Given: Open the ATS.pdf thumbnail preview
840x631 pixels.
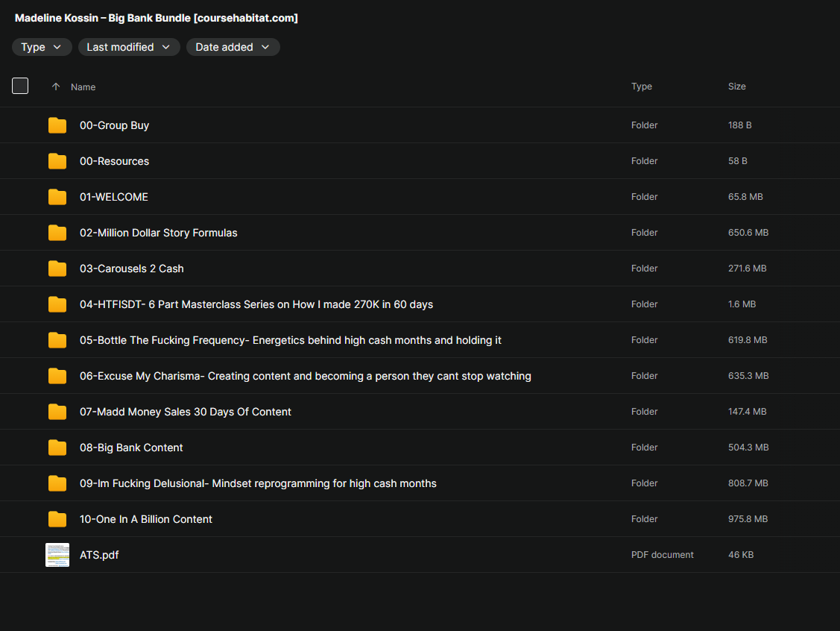Looking at the screenshot, I should 57,555.
